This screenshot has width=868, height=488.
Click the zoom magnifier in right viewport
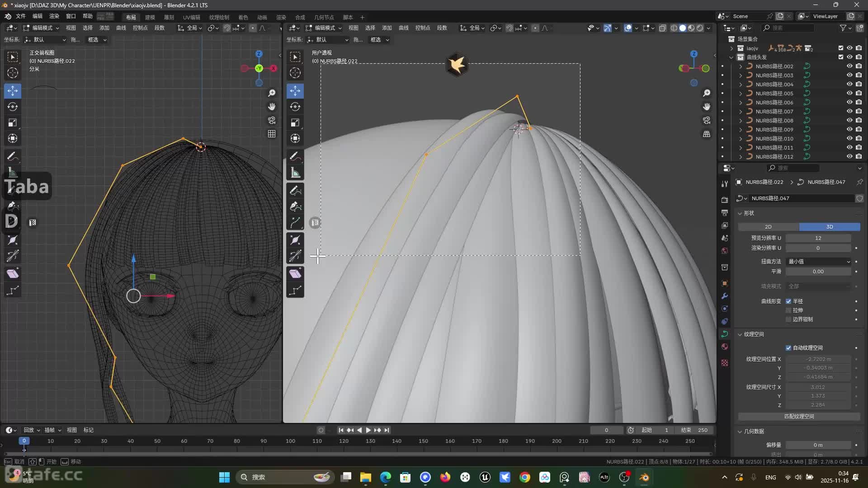pos(707,93)
